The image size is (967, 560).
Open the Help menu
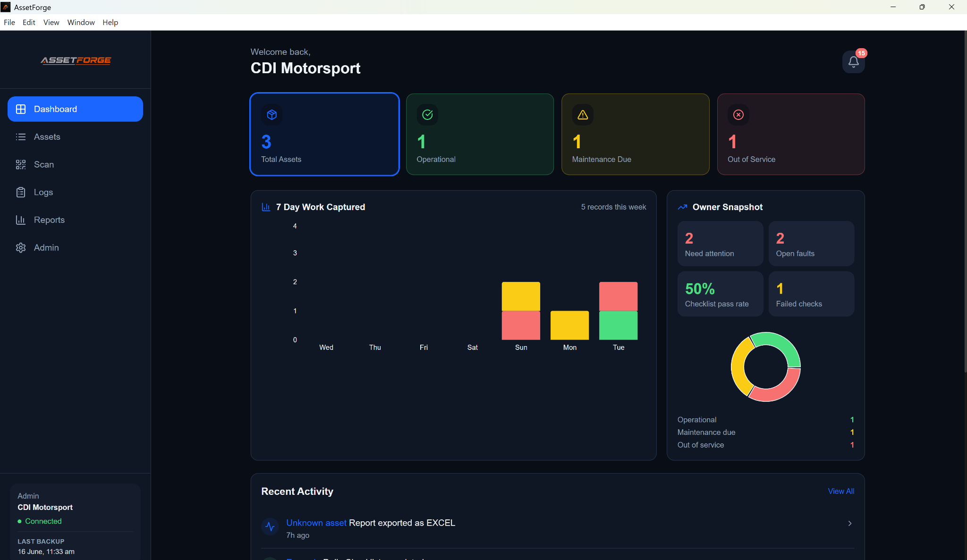[x=110, y=22]
